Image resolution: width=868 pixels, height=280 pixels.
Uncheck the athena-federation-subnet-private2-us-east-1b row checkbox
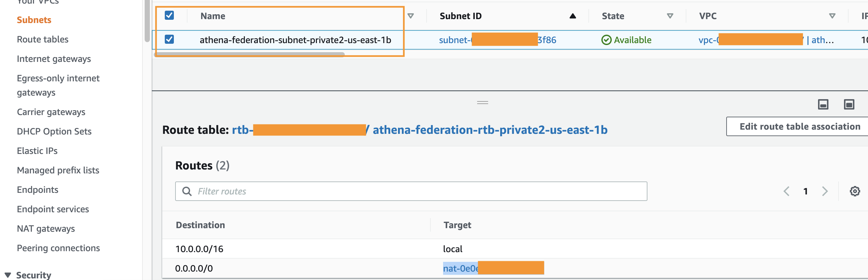pyautogui.click(x=169, y=40)
